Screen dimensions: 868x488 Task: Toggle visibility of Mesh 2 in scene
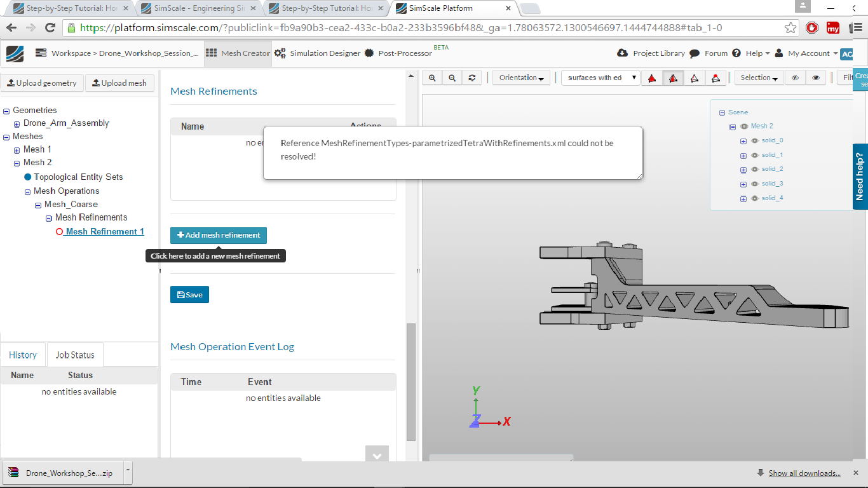744,126
